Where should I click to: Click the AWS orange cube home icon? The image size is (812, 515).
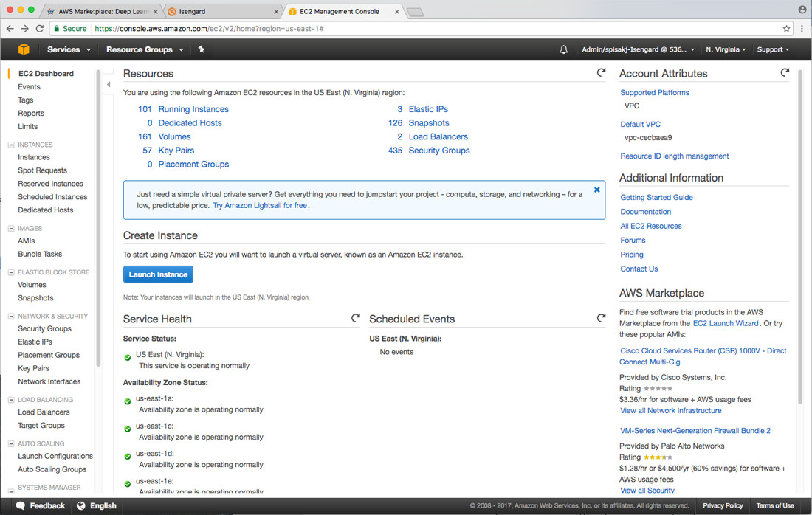(24, 49)
